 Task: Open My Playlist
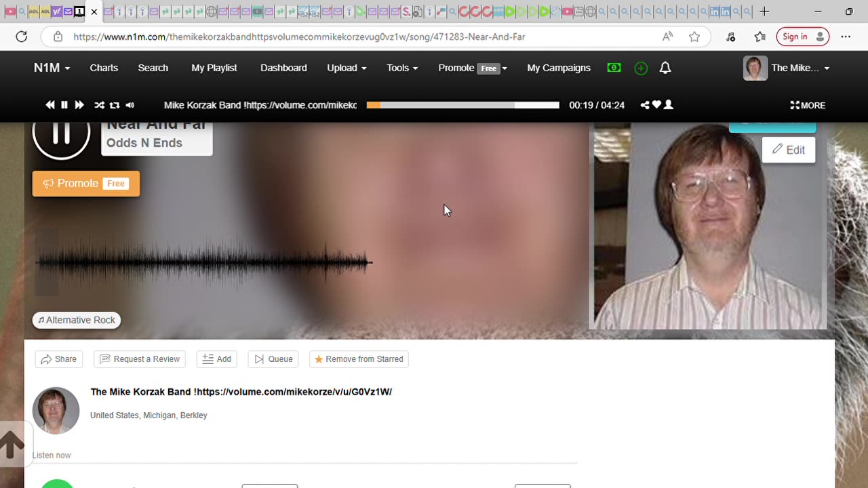[214, 68]
